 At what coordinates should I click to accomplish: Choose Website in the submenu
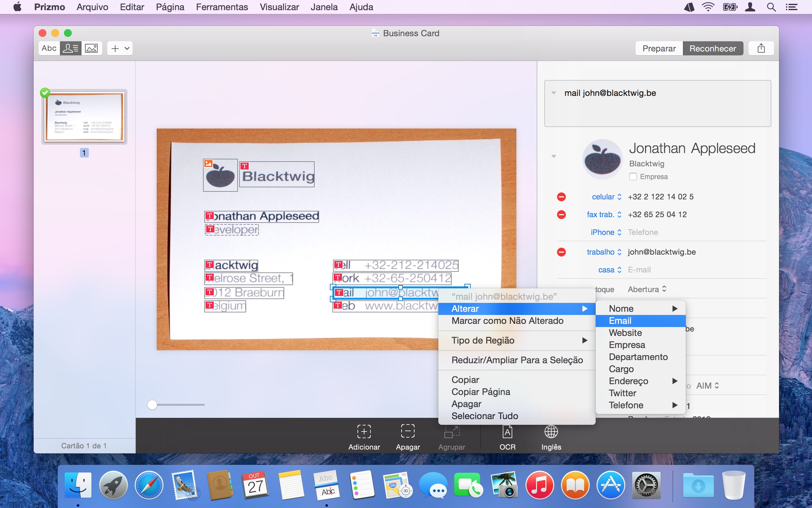point(640,333)
